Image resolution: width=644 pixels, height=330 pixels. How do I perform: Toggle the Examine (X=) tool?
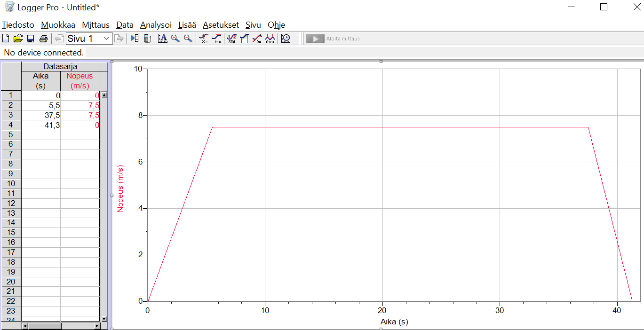pyautogui.click(x=204, y=39)
